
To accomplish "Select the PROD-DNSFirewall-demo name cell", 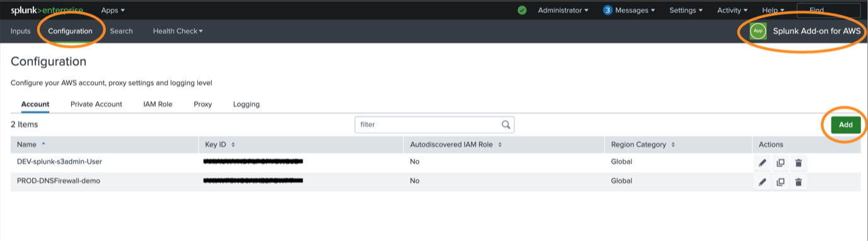I will (x=59, y=181).
